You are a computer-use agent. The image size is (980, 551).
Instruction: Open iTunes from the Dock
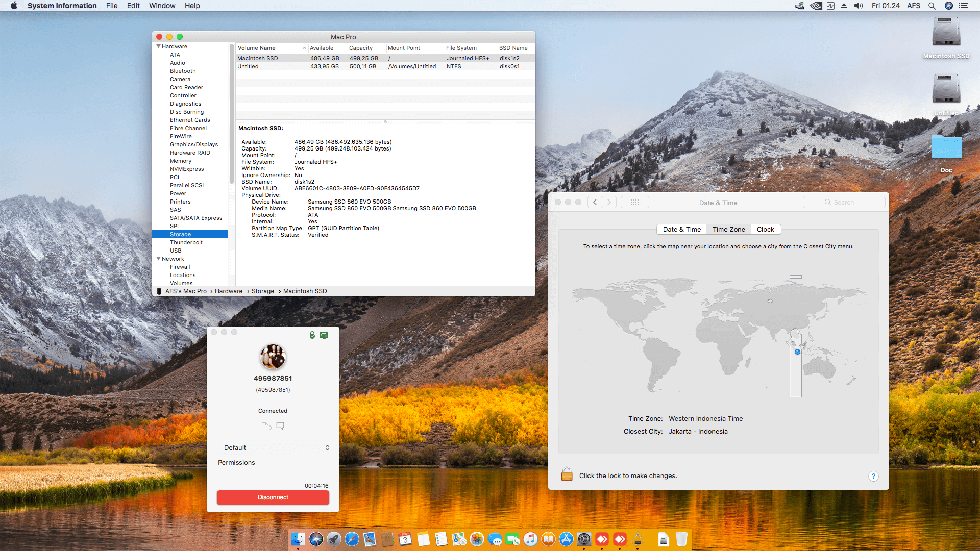(x=531, y=539)
